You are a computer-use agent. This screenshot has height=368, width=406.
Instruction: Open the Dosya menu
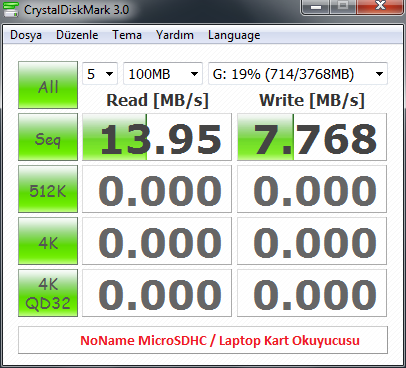[x=26, y=35]
